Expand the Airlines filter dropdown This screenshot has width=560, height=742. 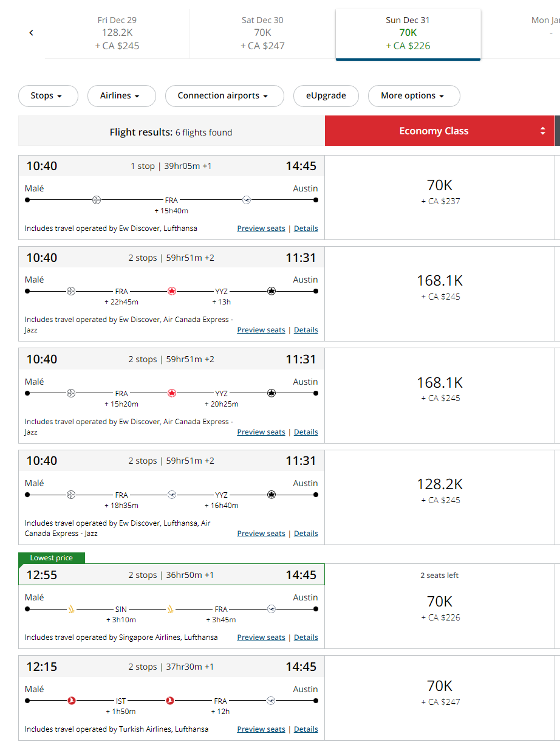click(x=121, y=96)
